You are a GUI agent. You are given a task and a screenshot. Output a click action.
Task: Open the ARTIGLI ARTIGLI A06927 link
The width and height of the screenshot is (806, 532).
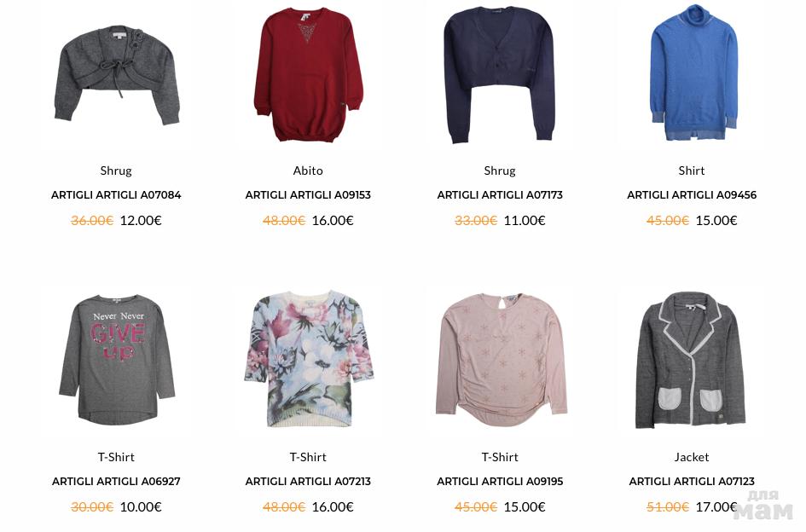click(116, 482)
